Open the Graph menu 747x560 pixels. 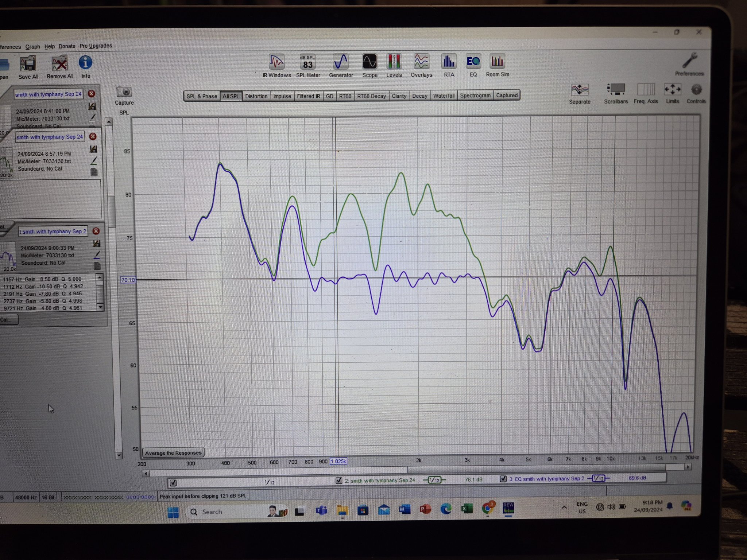point(32,47)
